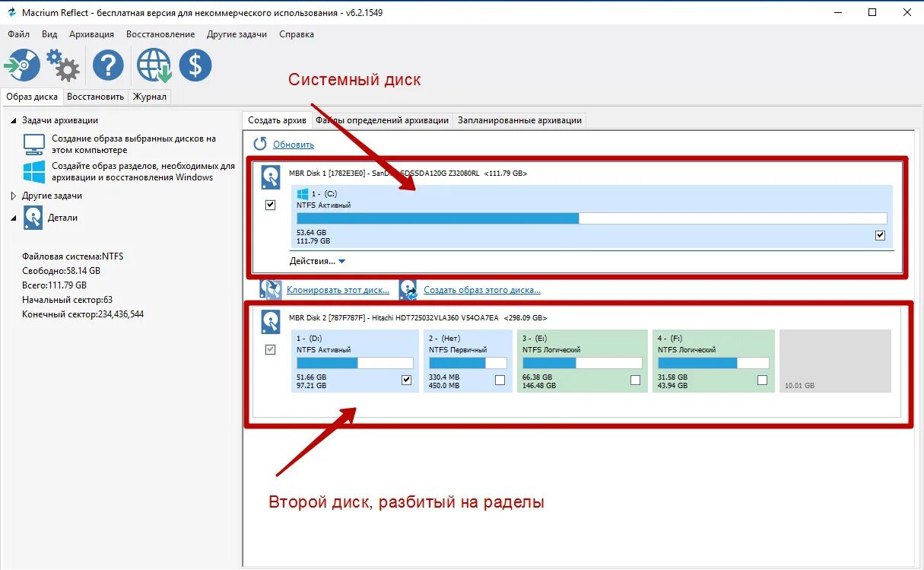Collapse the Задачи архивации section
The image size is (924, 570).
pos(14,120)
